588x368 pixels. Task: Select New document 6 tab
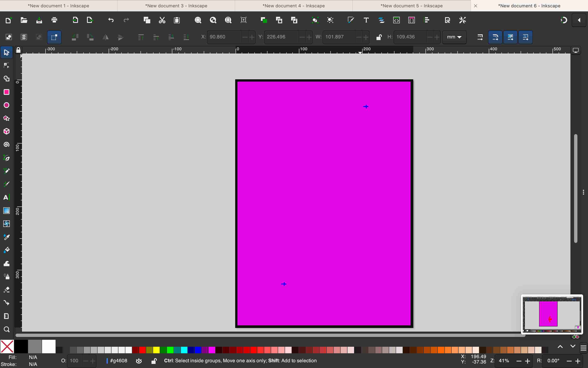tap(529, 6)
